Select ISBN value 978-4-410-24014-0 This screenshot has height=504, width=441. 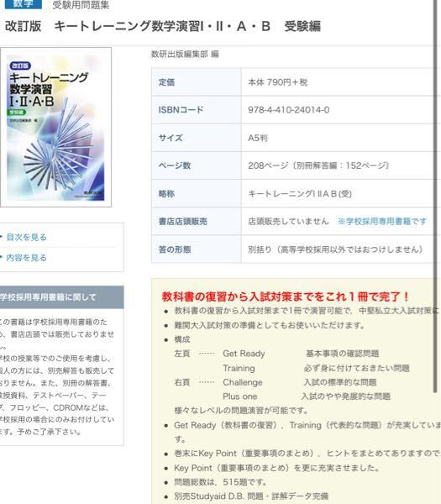click(x=289, y=110)
